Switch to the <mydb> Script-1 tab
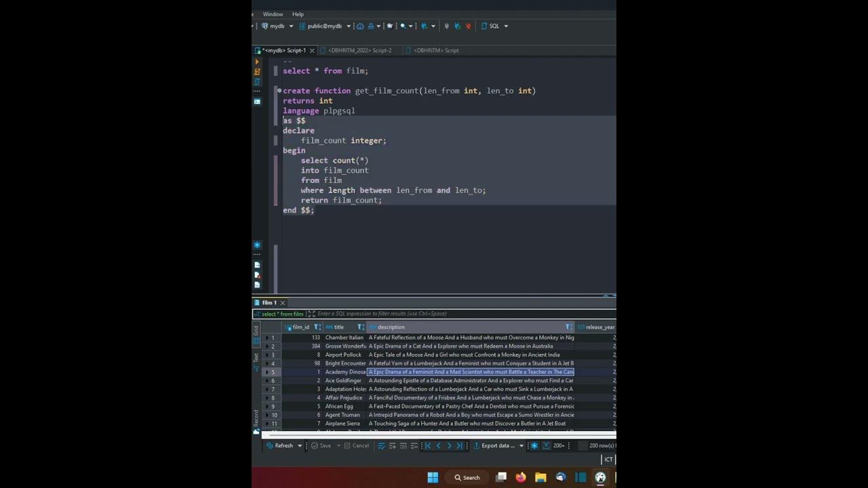The width and height of the screenshot is (868, 488). point(285,50)
